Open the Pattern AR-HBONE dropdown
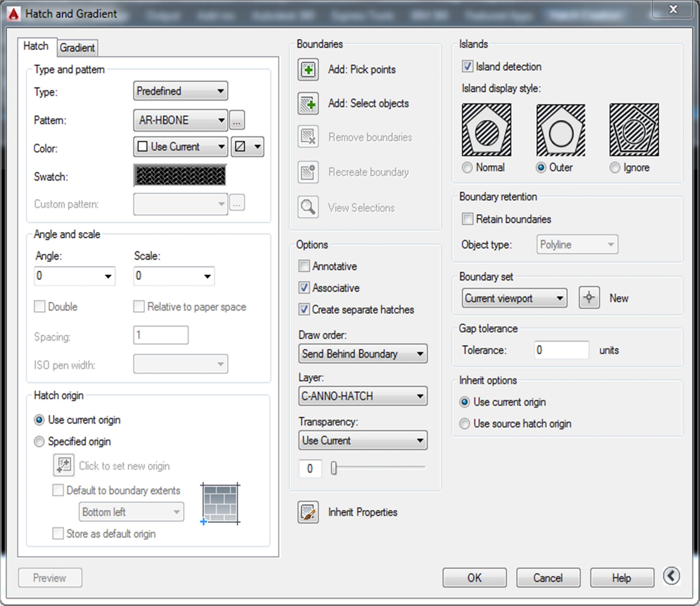The image size is (700, 606). [x=180, y=120]
